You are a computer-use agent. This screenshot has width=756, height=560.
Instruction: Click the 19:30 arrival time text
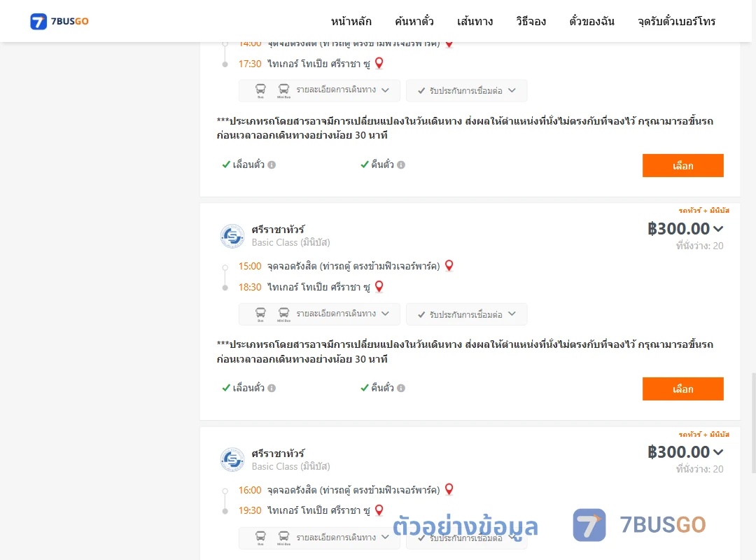pyautogui.click(x=250, y=510)
